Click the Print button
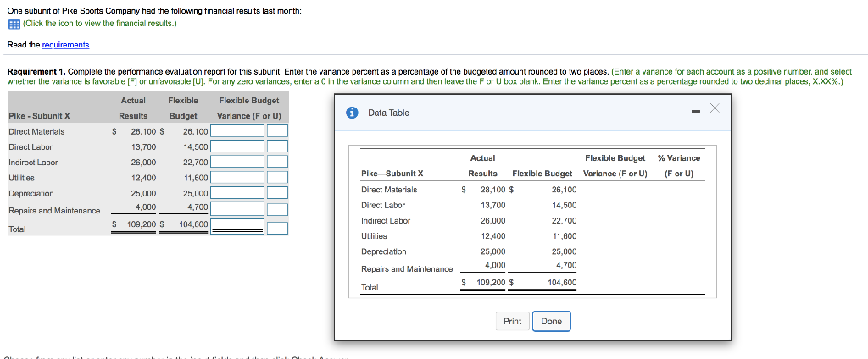Screen dimensions: 868x359 tap(512, 322)
